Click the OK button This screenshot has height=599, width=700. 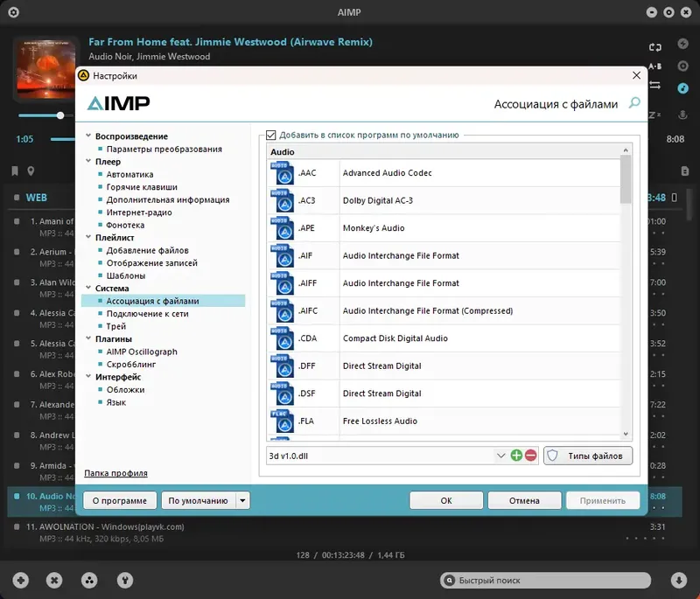[446, 500]
